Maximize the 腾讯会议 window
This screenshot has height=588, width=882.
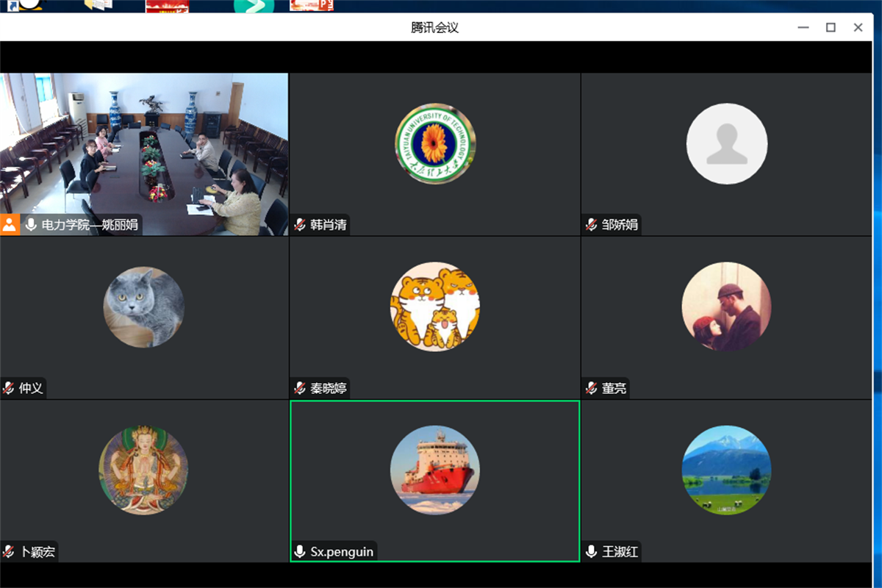pyautogui.click(x=831, y=27)
